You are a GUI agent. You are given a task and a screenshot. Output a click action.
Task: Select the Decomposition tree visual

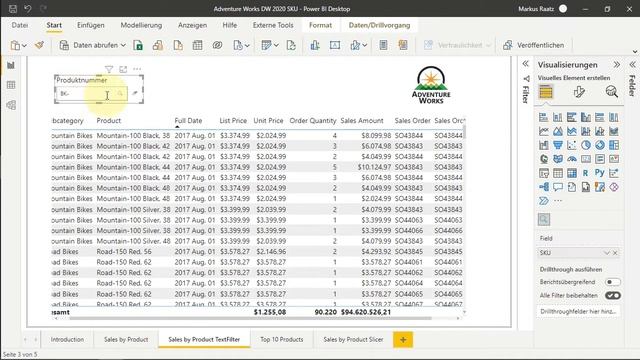pyautogui.click(x=544, y=187)
